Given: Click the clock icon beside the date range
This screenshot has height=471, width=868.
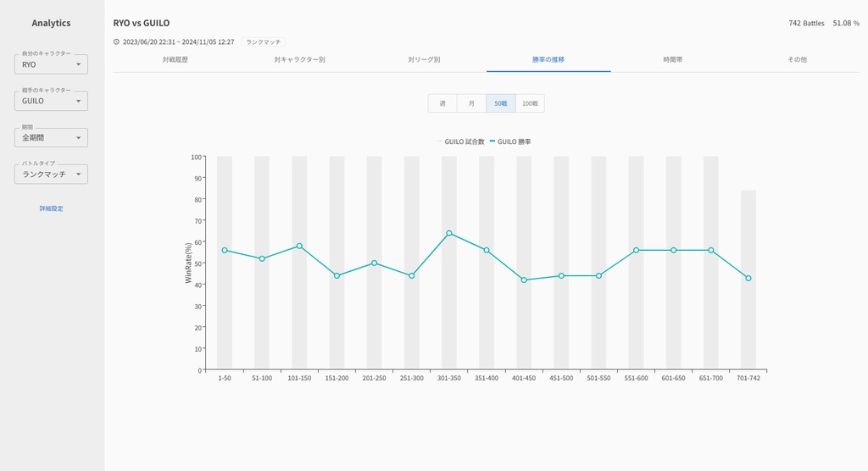Looking at the screenshot, I should click(116, 42).
